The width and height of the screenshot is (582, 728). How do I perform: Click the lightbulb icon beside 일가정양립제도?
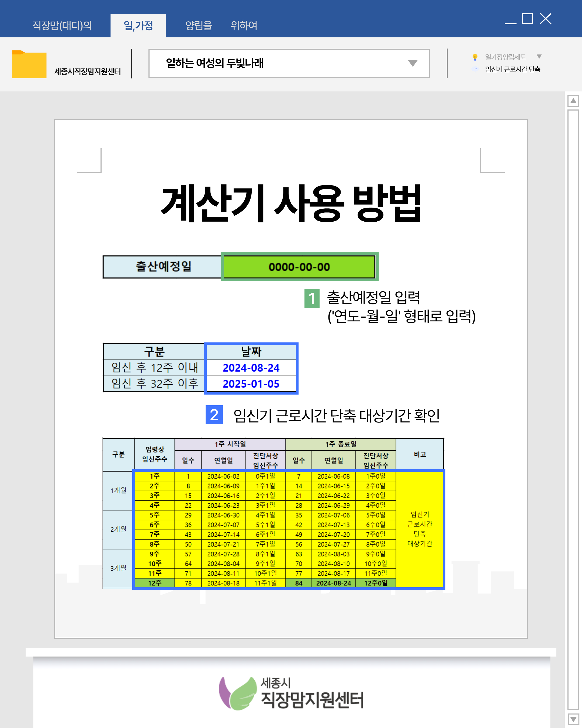click(x=475, y=57)
